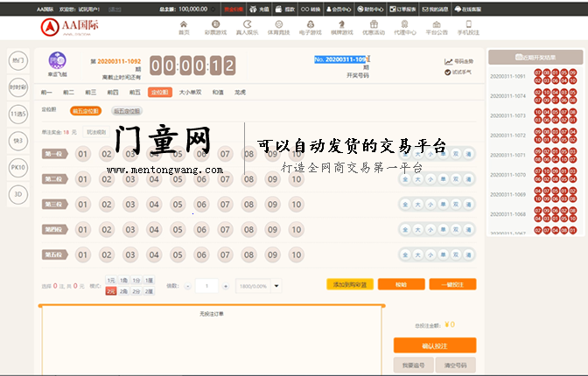The height and width of the screenshot is (376, 588).
Task: Select the 1角 bet unit option
Action: [124, 281]
